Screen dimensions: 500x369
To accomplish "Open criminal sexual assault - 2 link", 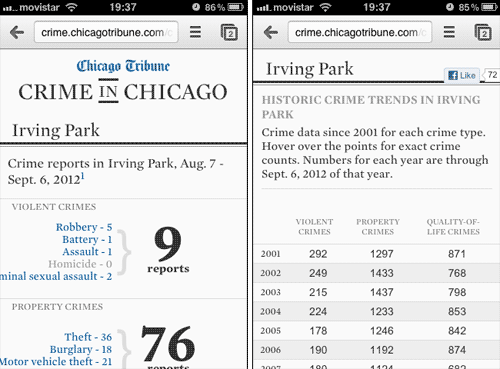I will click(x=56, y=276).
